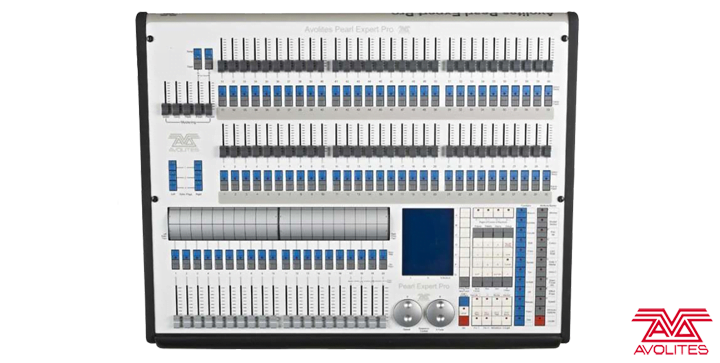Select playback fader 20 at bottom row
This screenshot has width=720, height=363.
[382, 321]
